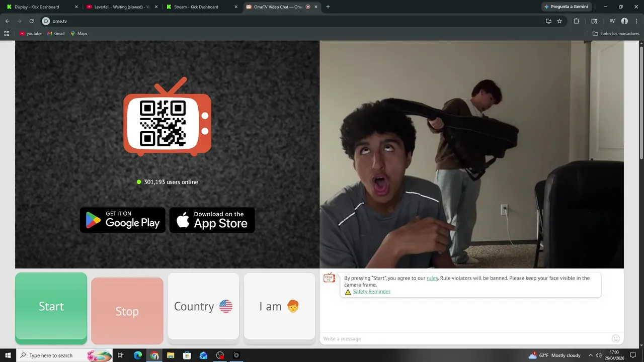644x362 pixels.
Task: Go back with the browser back arrow
Action: [x=7, y=21]
